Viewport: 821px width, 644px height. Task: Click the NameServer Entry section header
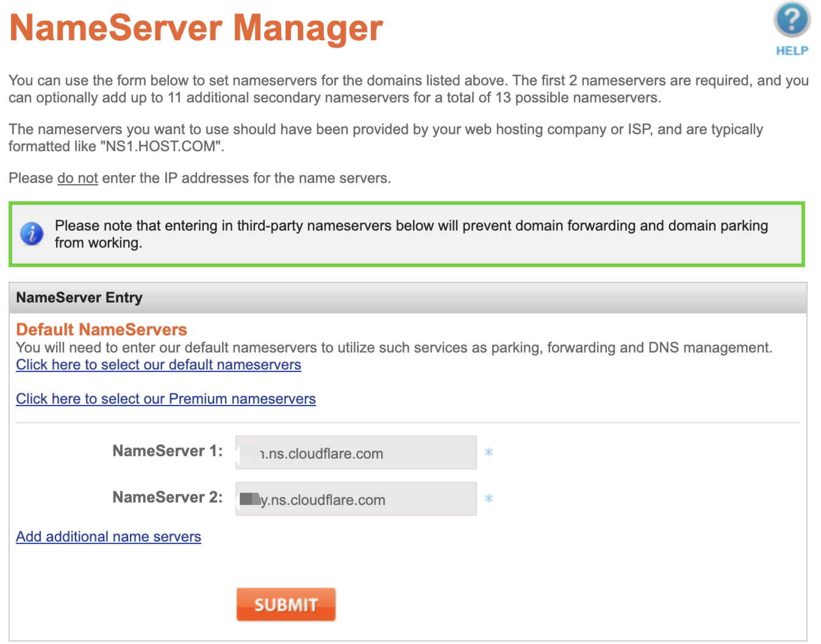coord(79,298)
